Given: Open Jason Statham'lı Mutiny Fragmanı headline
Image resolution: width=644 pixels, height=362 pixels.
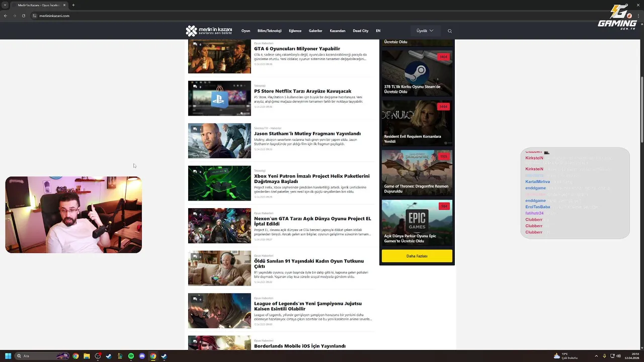Looking at the screenshot, I should (x=307, y=134).
